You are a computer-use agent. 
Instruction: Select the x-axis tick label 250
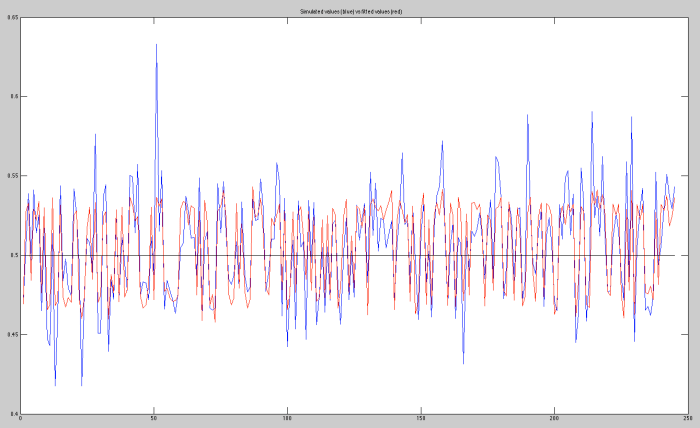687,419
